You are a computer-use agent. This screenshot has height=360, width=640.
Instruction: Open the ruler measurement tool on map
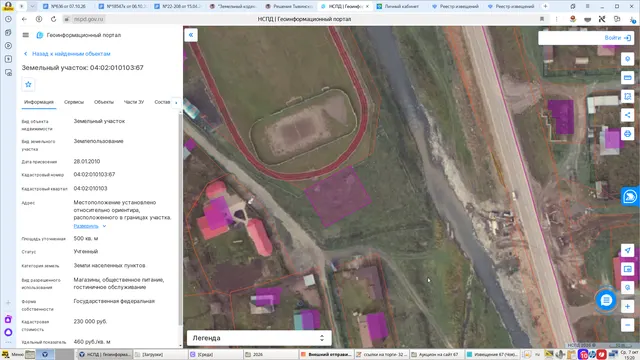[x=627, y=78]
